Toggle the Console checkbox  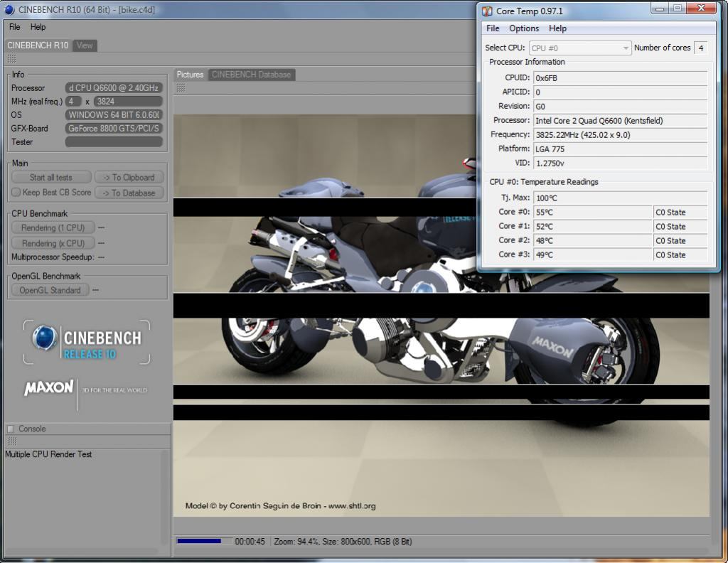click(11, 429)
